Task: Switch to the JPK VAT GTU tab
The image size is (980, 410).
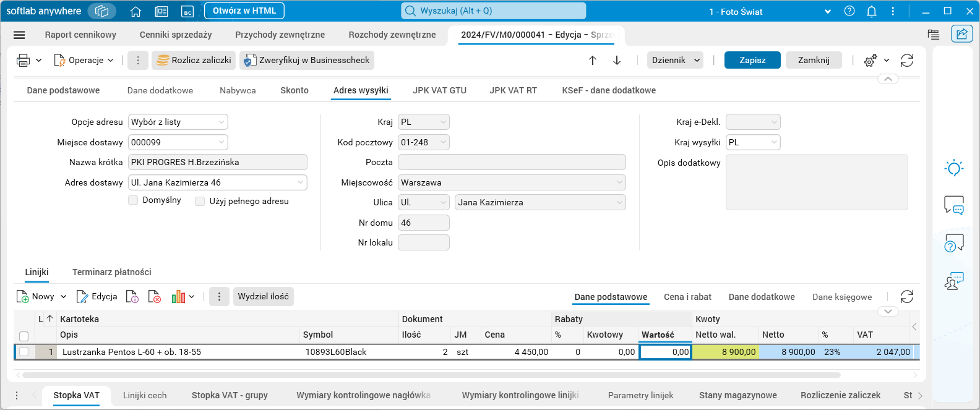Action: click(440, 90)
